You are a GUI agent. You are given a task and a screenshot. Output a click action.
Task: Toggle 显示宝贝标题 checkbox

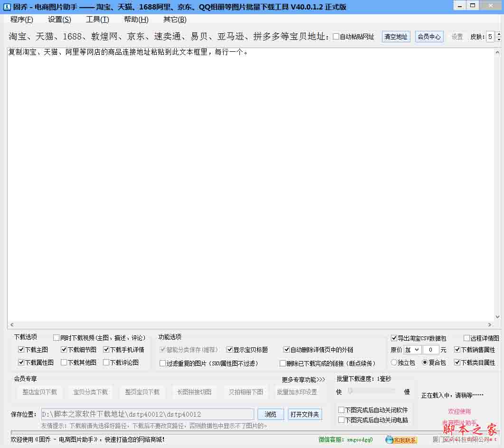[229, 349]
